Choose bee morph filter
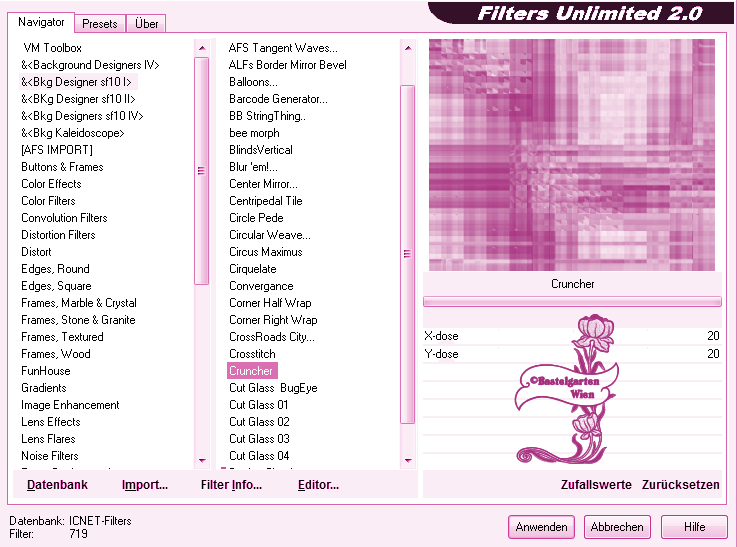The image size is (737, 547). point(254,133)
